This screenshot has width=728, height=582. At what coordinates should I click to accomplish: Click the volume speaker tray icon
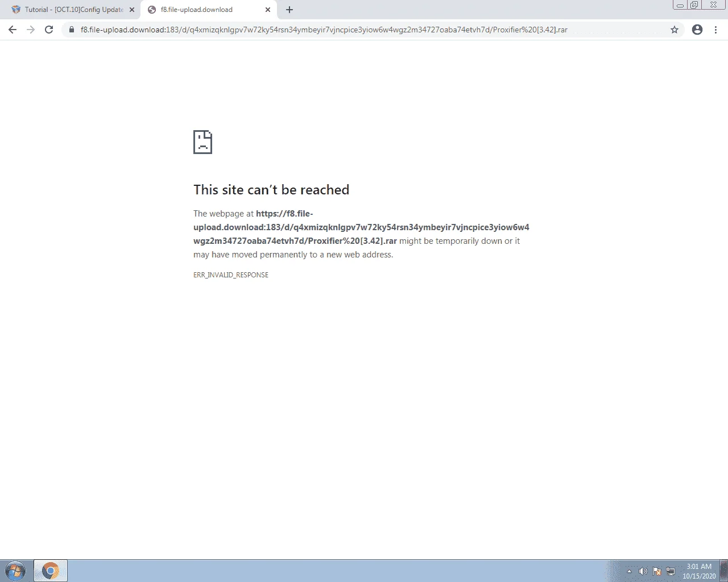(643, 571)
